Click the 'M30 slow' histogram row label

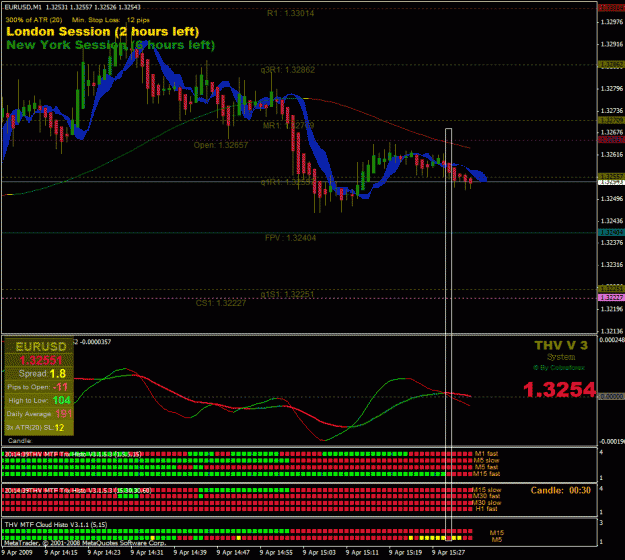(486, 503)
